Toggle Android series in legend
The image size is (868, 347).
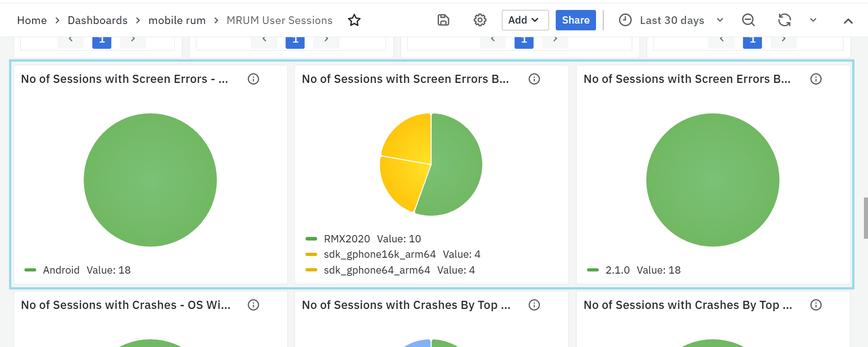[x=61, y=270]
